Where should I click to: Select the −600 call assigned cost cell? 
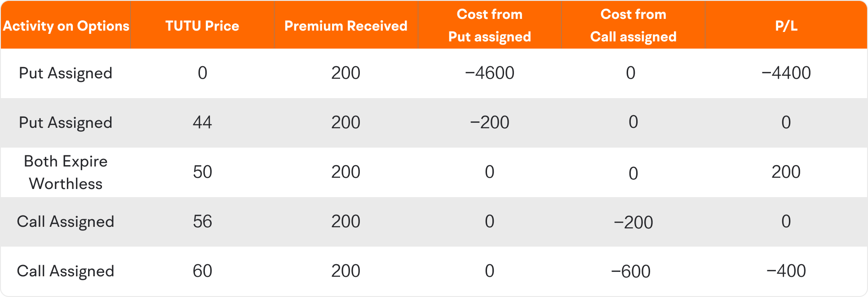click(631, 271)
